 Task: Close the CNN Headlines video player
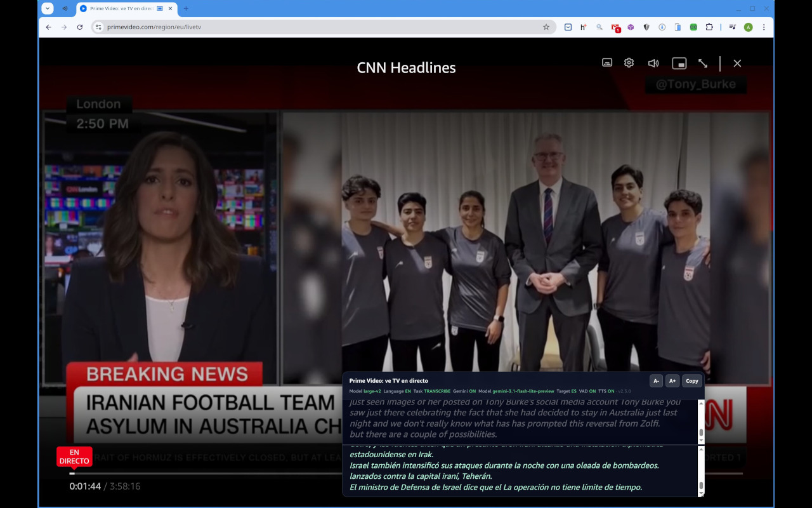[x=737, y=63]
